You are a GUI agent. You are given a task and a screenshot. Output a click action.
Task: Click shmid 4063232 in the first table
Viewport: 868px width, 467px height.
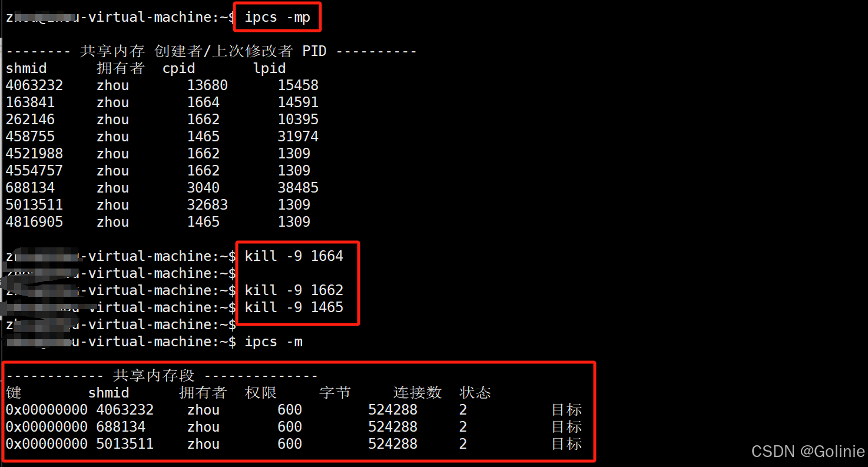point(34,85)
